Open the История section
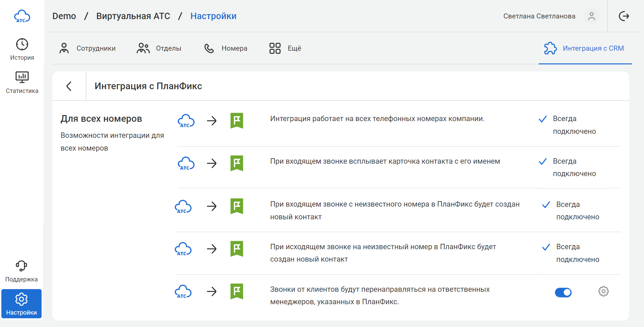The width and height of the screenshot is (644, 327). click(22, 49)
